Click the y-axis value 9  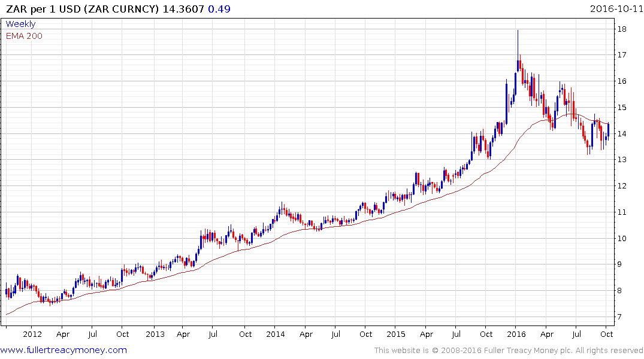pos(619,264)
